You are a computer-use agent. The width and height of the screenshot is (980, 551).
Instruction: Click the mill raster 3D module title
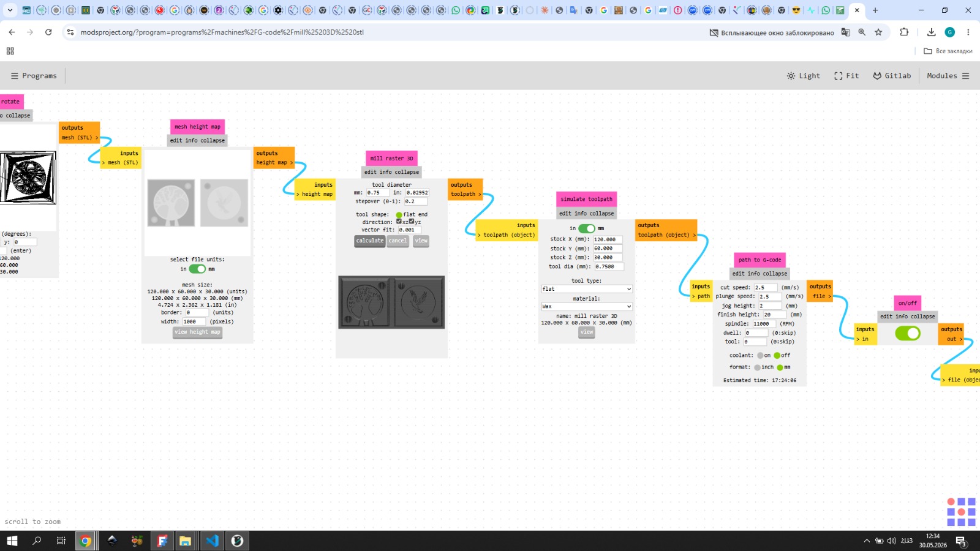(x=392, y=158)
